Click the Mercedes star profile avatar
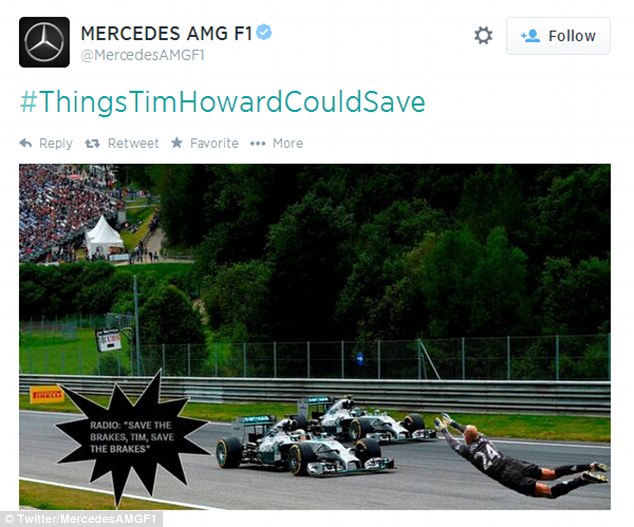 click(44, 42)
